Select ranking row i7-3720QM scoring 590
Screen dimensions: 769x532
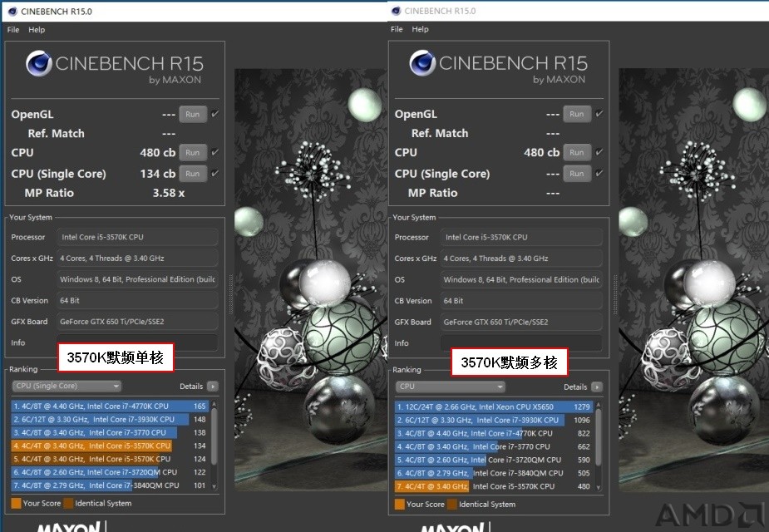tap(495, 460)
